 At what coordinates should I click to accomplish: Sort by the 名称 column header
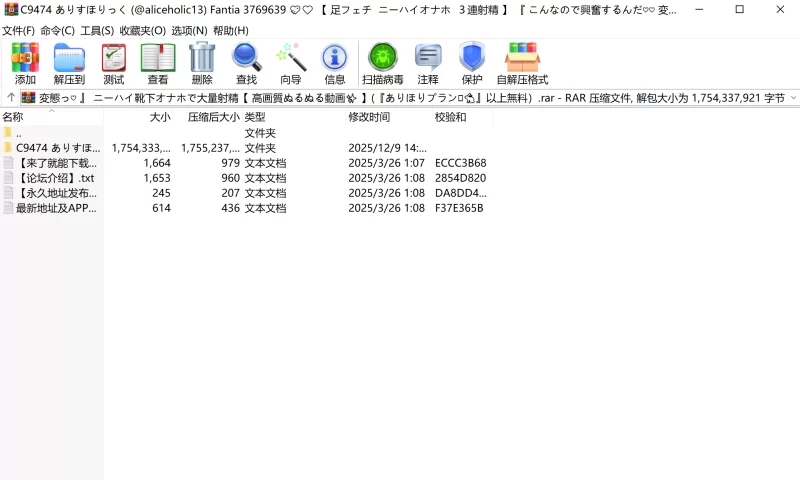[x=13, y=117]
